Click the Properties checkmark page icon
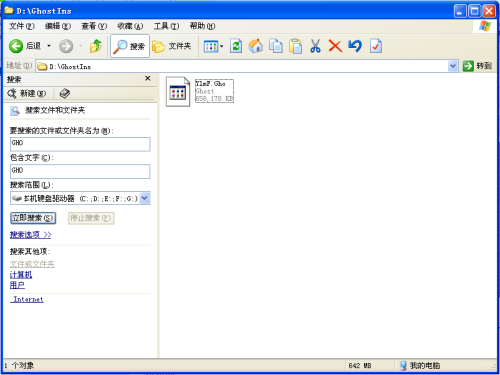 pyautogui.click(x=376, y=46)
